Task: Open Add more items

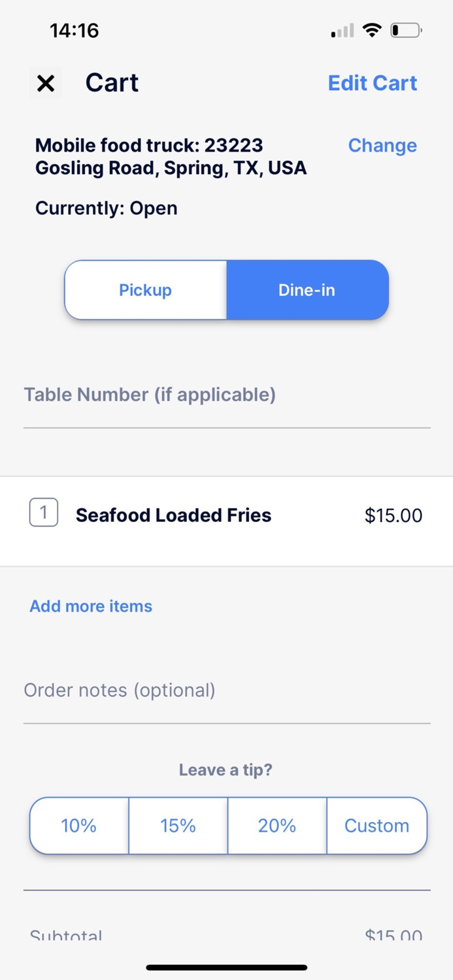Action: (x=90, y=606)
